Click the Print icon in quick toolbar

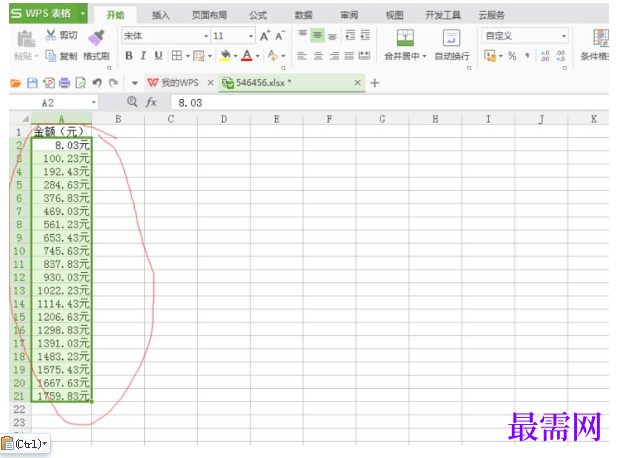64,83
